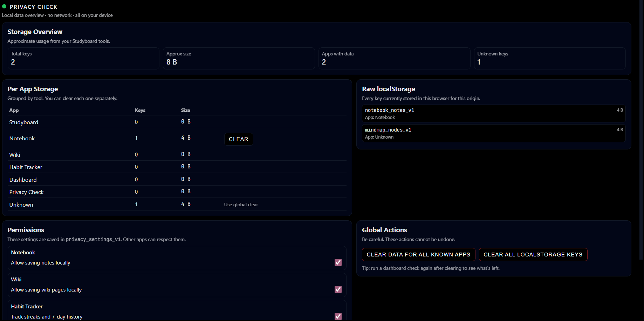Click Clear All LocalStorage Keys button
644x321 pixels.
coord(533,255)
